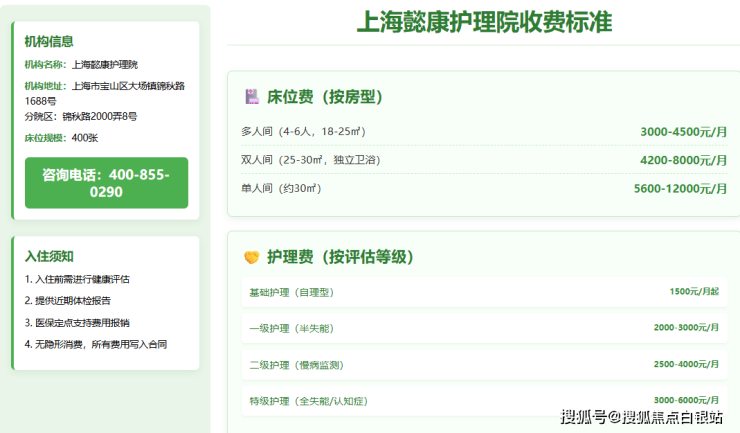This screenshot has height=433, width=740.
Task: Click the 分院区 锦秋路2000弄8号 line
Action: coord(81,116)
